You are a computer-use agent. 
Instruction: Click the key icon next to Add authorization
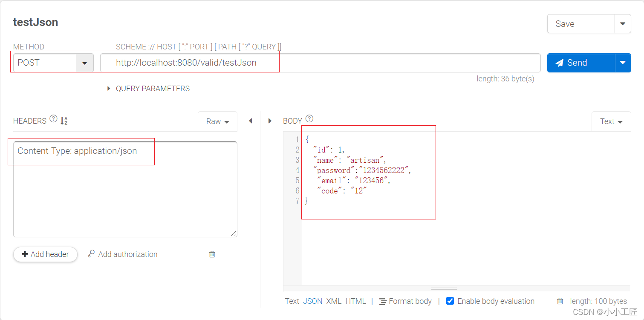click(90, 254)
